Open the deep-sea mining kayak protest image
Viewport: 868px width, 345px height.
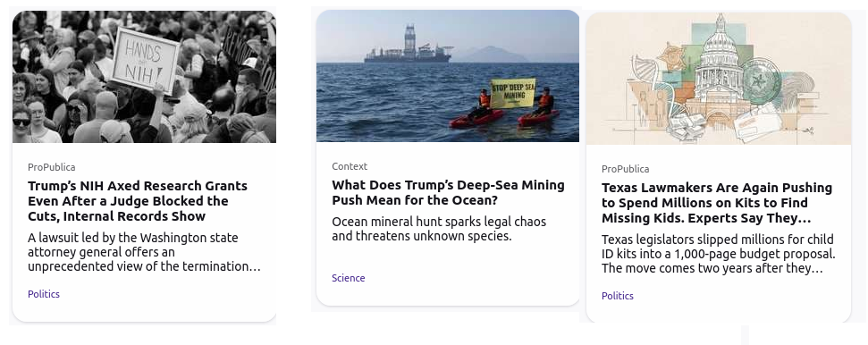coord(448,76)
